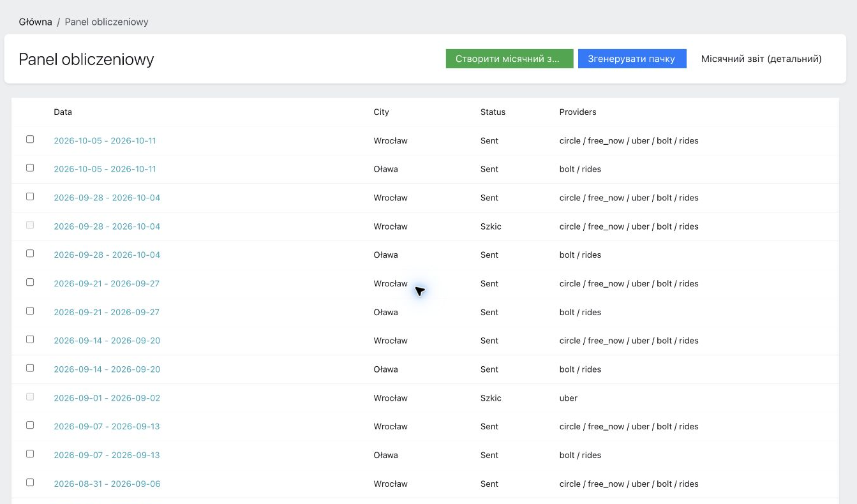Select checkbox for Wrocław 2026-09-14 - 2026-09-20
The width and height of the screenshot is (857, 504).
click(x=30, y=339)
